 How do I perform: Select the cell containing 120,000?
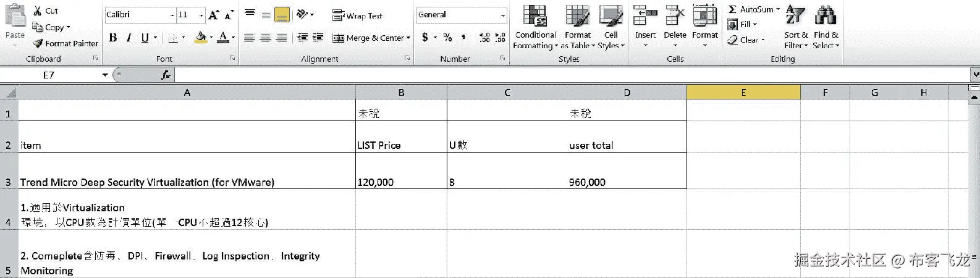tap(401, 171)
